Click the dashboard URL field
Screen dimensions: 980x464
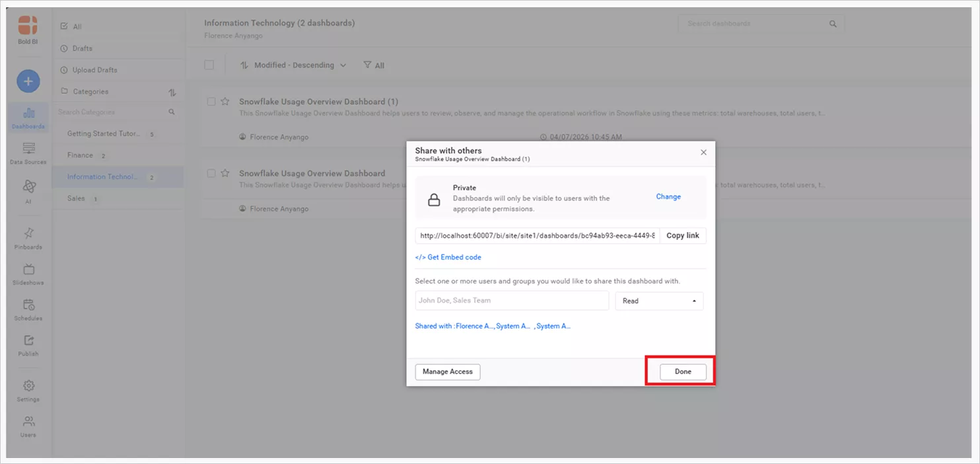[x=537, y=236]
